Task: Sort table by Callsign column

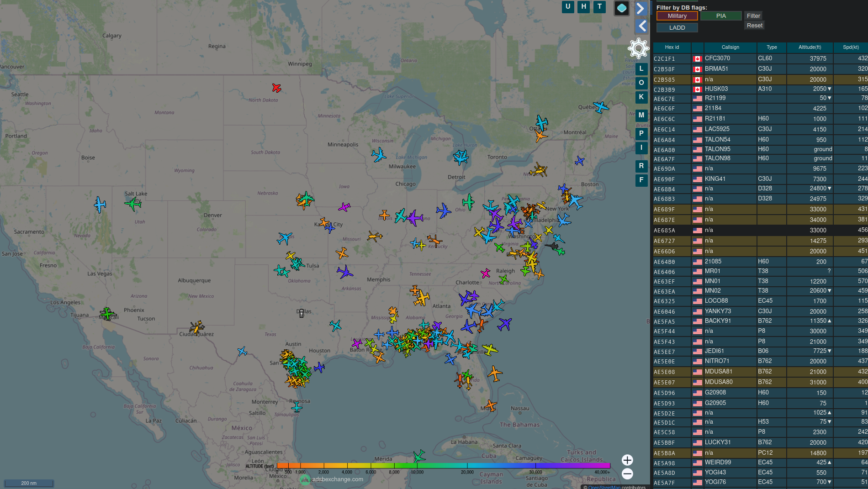Action: point(730,47)
